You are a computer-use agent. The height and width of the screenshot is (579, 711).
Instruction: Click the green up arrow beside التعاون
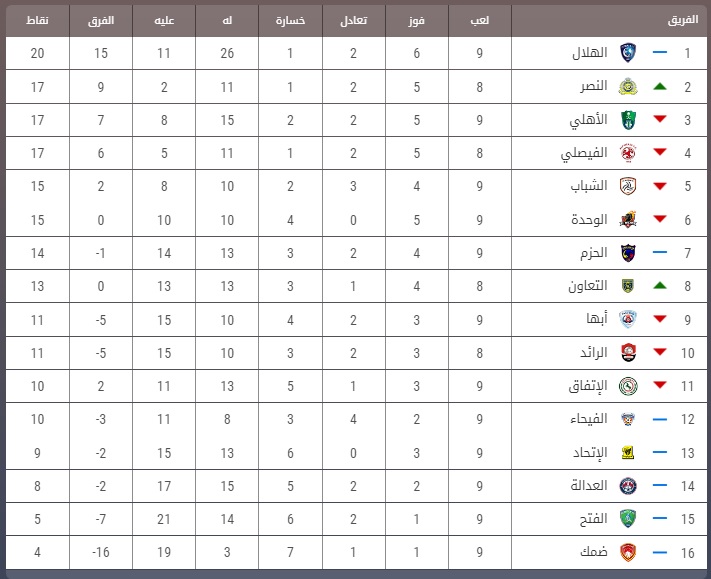660,286
